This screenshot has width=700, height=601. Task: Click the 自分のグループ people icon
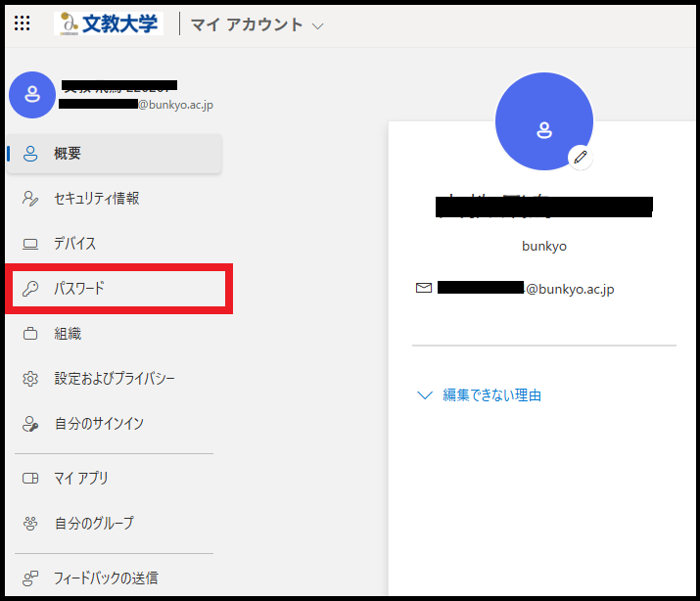(x=30, y=524)
